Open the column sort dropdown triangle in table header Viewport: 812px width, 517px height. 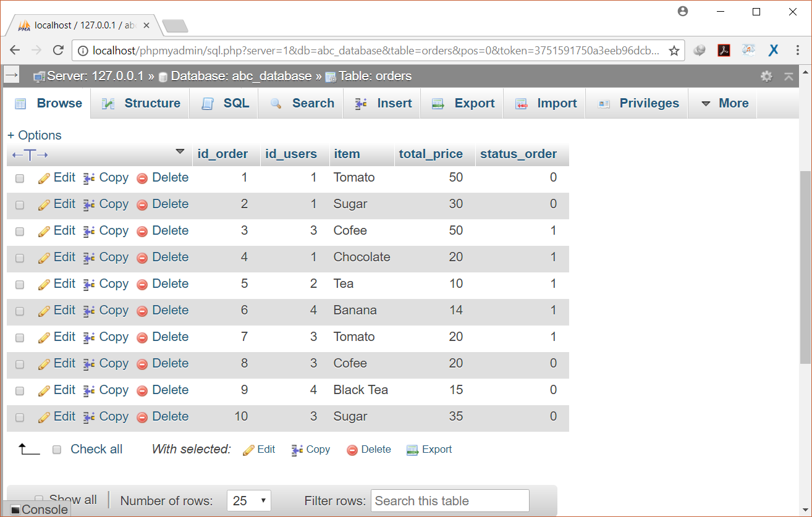(180, 151)
